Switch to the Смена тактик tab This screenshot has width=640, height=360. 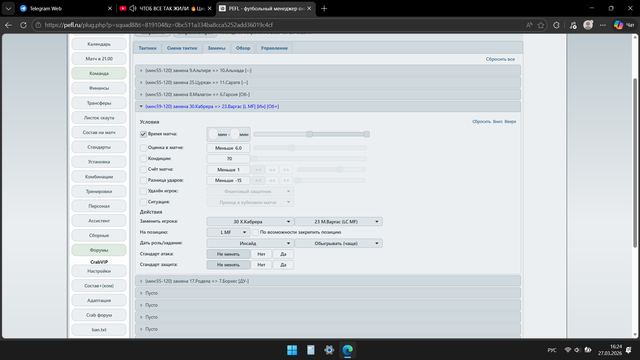(x=182, y=48)
